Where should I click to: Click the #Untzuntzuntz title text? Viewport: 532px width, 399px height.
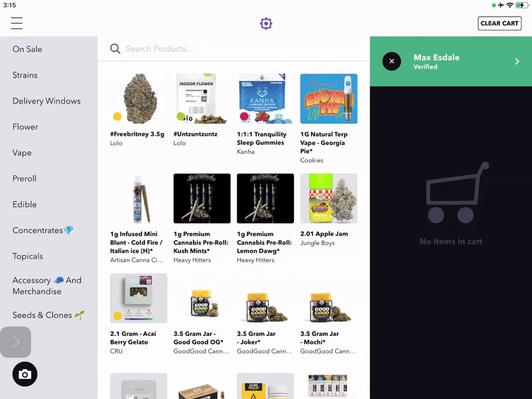[196, 134]
